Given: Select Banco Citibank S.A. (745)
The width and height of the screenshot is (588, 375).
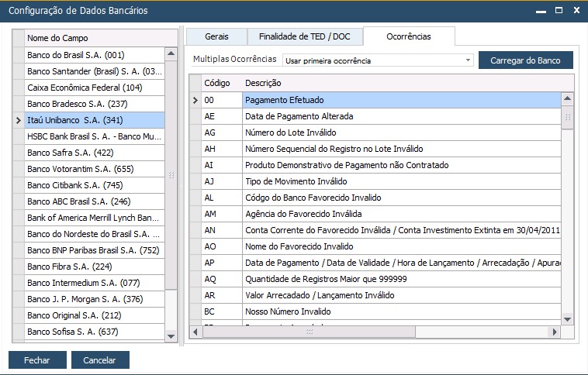Looking at the screenshot, I should 95,185.
